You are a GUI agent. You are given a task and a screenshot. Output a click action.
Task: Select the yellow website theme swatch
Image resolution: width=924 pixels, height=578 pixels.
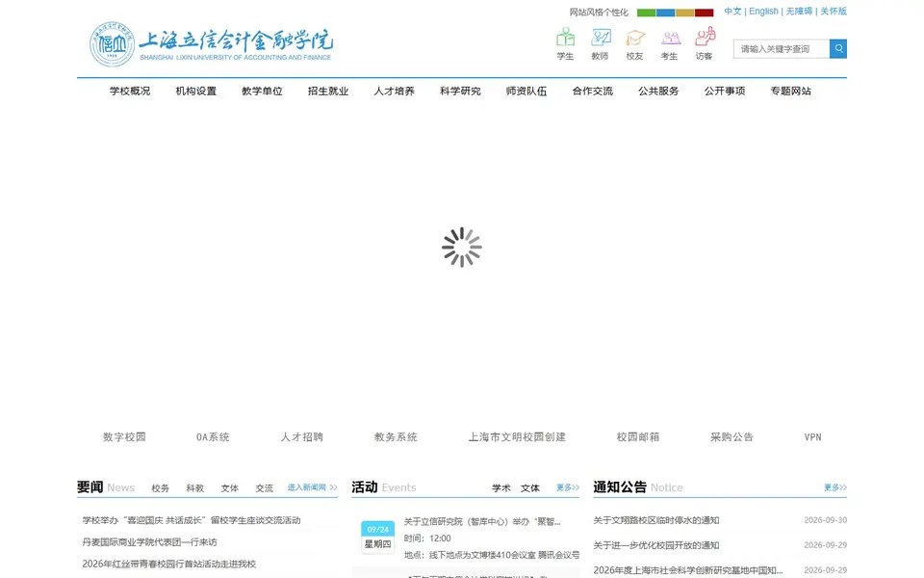[x=684, y=13]
